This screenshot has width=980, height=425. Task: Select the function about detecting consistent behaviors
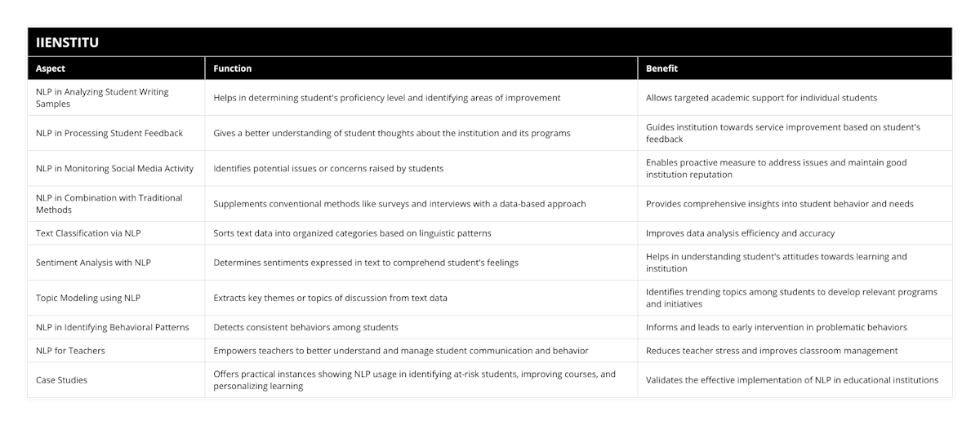(305, 327)
